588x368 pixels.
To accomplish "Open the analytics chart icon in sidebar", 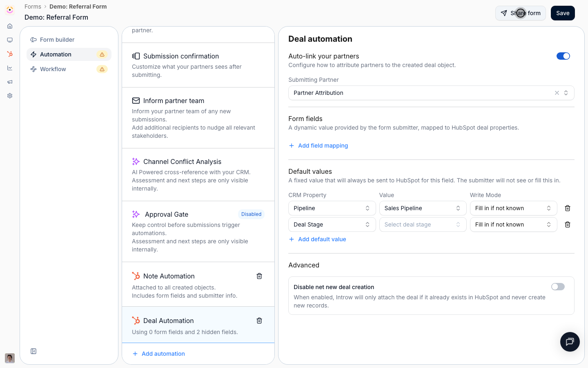I will pos(10,68).
